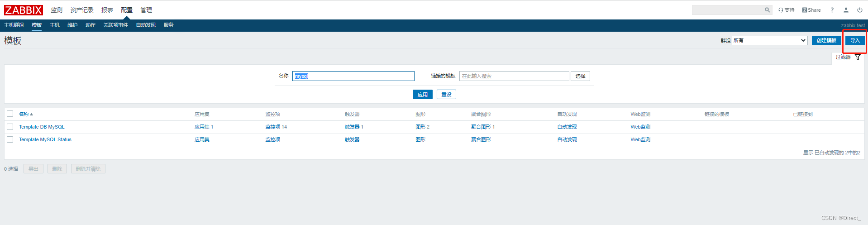The width and height of the screenshot is (868, 225).
Task: Open the 管理 (Administration) top menu
Action: [x=146, y=10]
